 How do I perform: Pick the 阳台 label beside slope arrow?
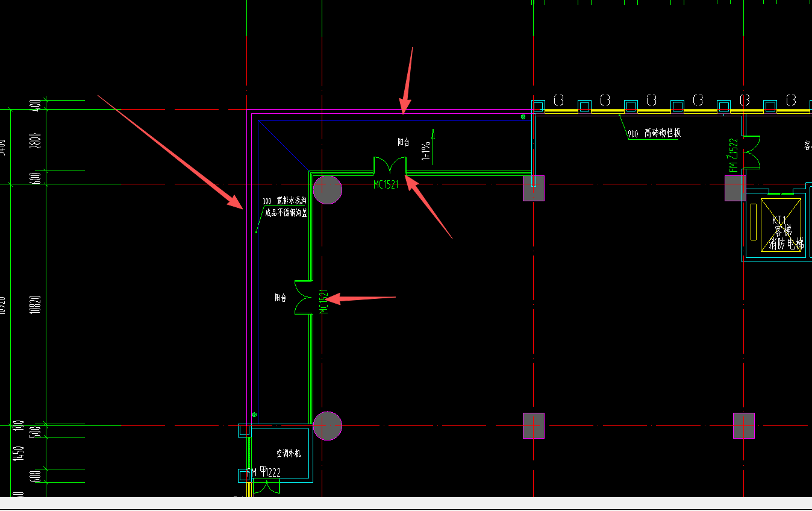pos(404,143)
